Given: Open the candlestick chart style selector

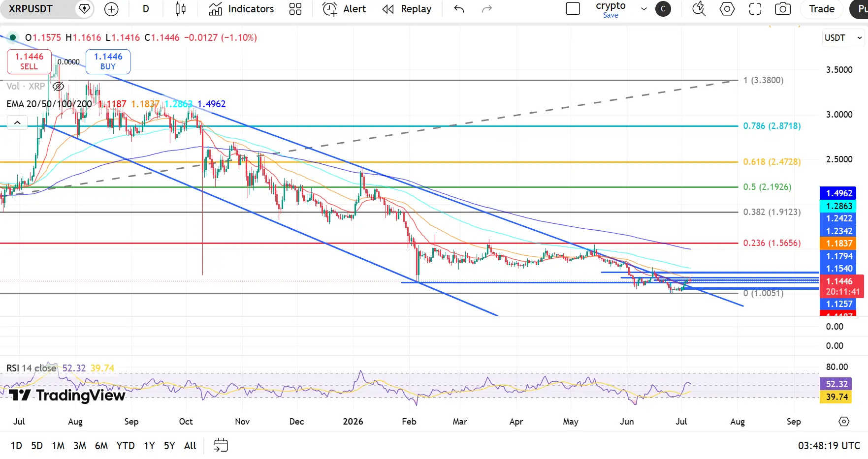Looking at the screenshot, I should (181, 9).
